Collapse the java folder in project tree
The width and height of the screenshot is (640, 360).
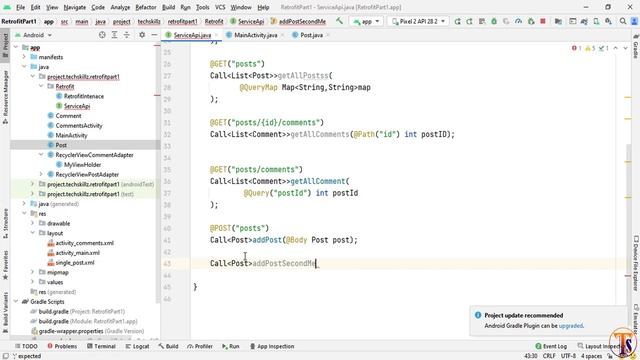(24, 67)
